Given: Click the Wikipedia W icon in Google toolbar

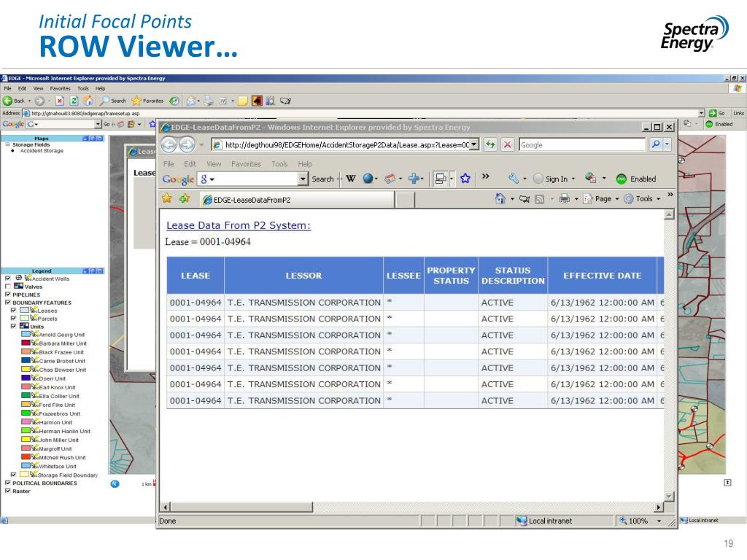Looking at the screenshot, I should 351,179.
